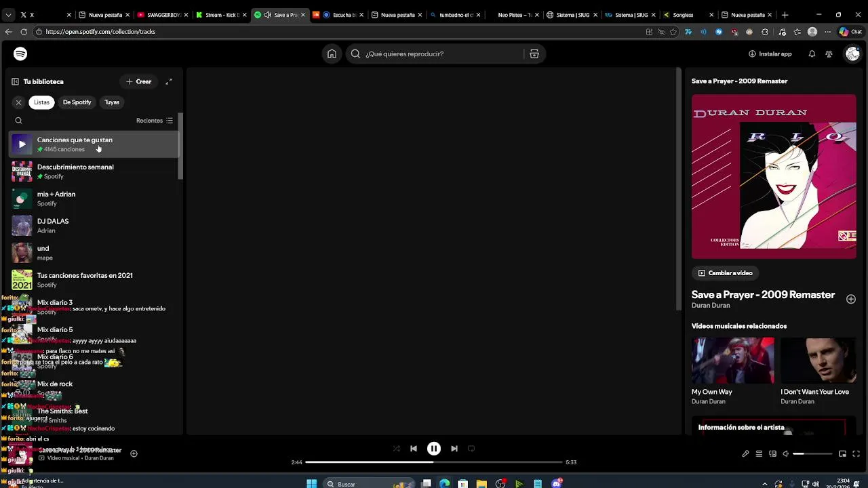Open the browser tab list chevron
The width and height of the screenshot is (868, 488).
pyautogui.click(x=9, y=15)
